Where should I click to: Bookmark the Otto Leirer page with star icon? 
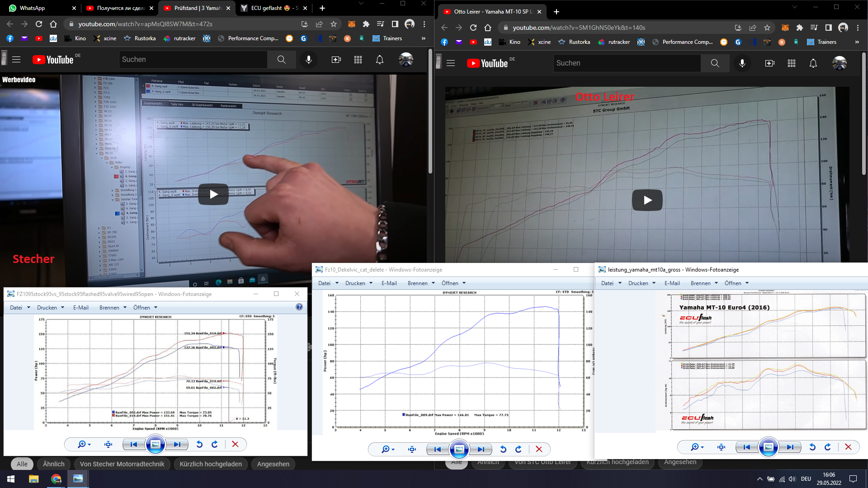[767, 28]
